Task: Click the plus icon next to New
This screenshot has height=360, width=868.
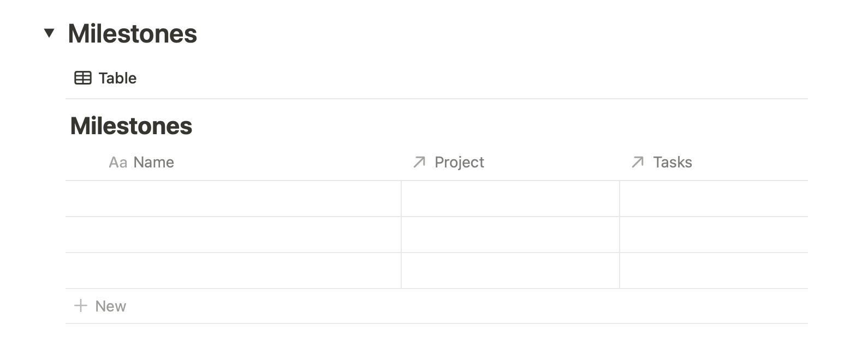Action: tap(81, 306)
